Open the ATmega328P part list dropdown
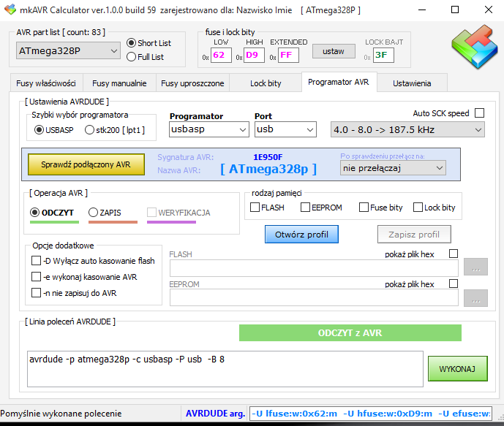Viewport: 504px width, 426px height. coord(68,50)
